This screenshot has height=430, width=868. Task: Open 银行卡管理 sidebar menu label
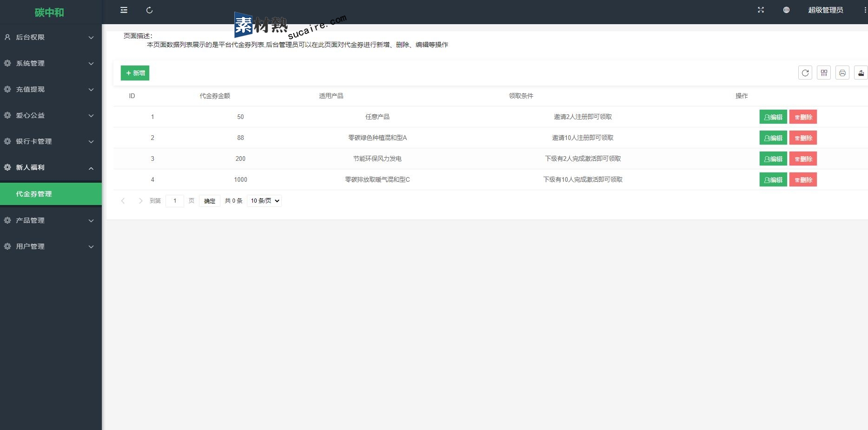pyautogui.click(x=34, y=141)
